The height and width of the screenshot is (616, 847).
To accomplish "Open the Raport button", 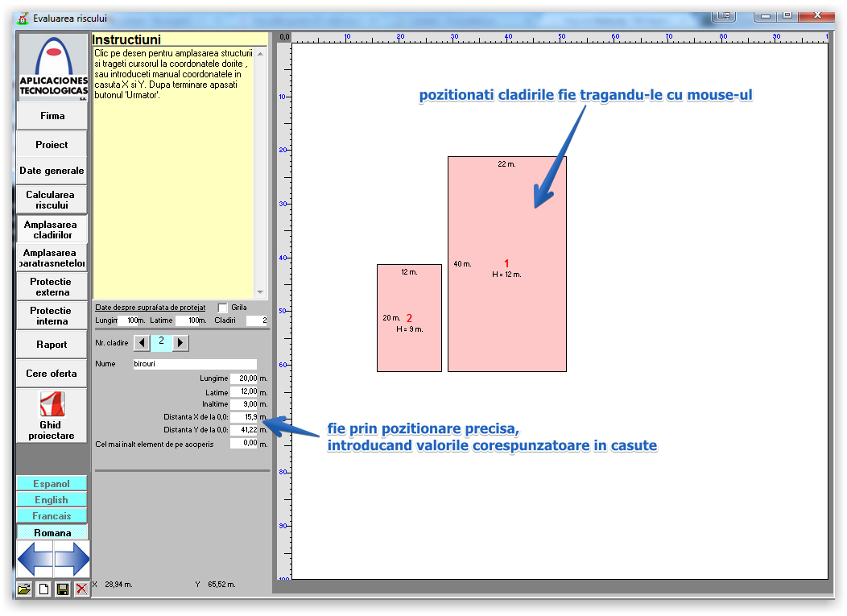I will pyautogui.click(x=52, y=345).
